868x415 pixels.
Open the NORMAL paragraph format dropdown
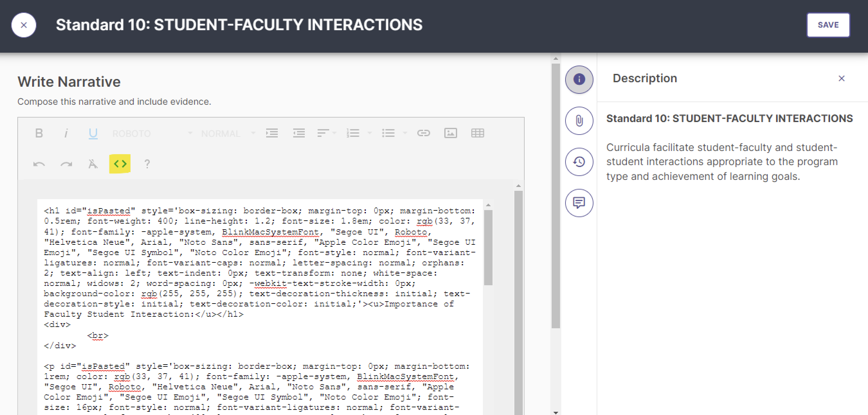click(x=228, y=134)
